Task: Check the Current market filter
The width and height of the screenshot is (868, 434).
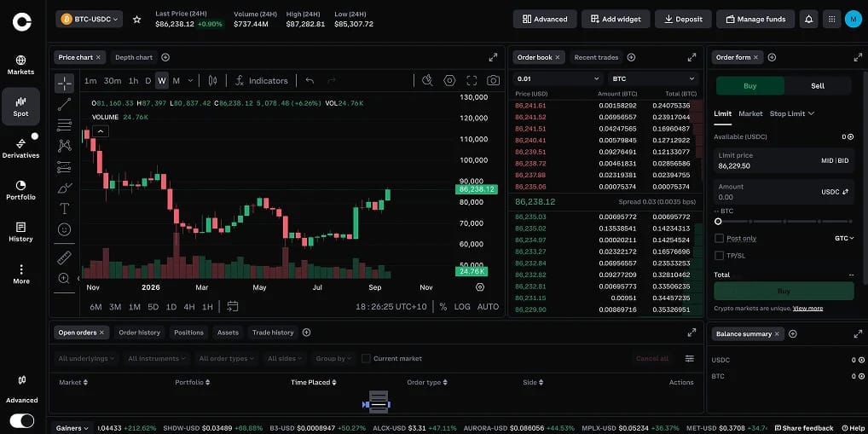Action: (x=366, y=359)
